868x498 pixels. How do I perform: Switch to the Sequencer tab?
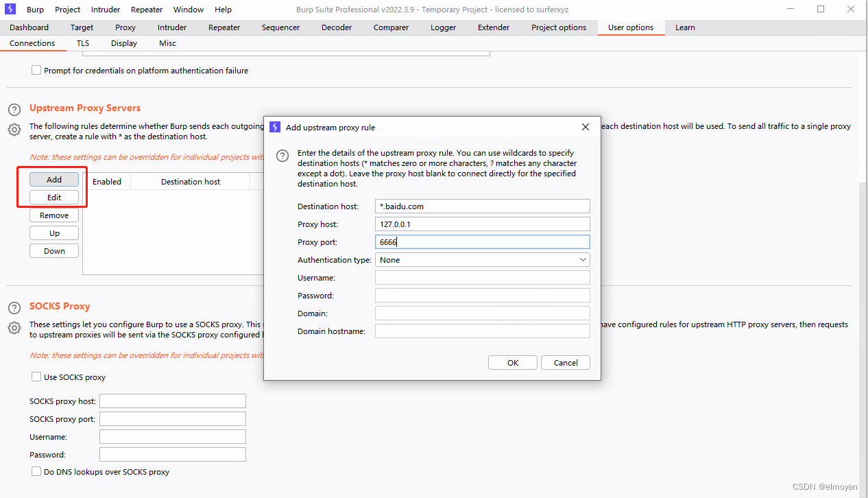tap(280, 27)
